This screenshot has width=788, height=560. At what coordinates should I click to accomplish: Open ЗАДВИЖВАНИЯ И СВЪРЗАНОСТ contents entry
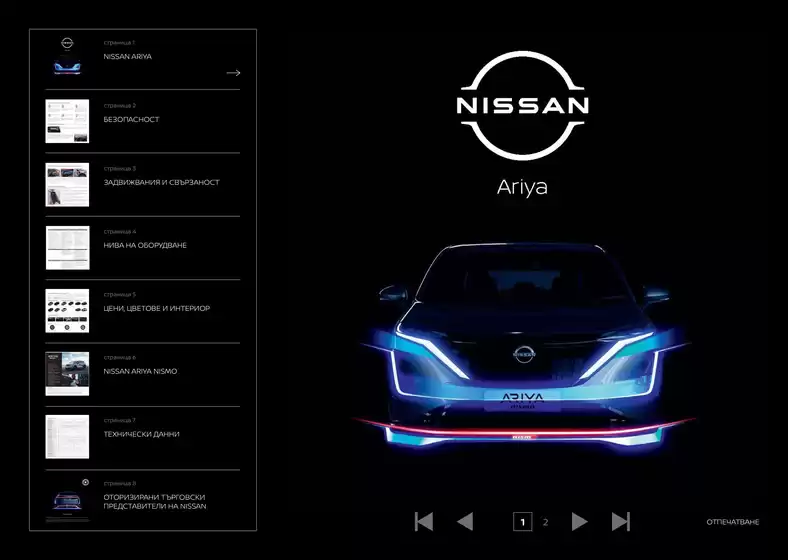pos(161,182)
